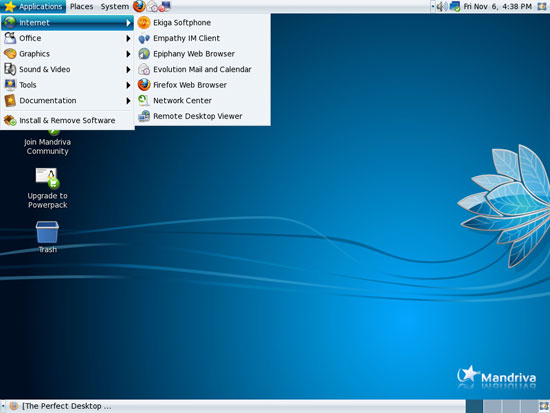
Task: Expand the Tools submenu
Action: click(x=67, y=85)
